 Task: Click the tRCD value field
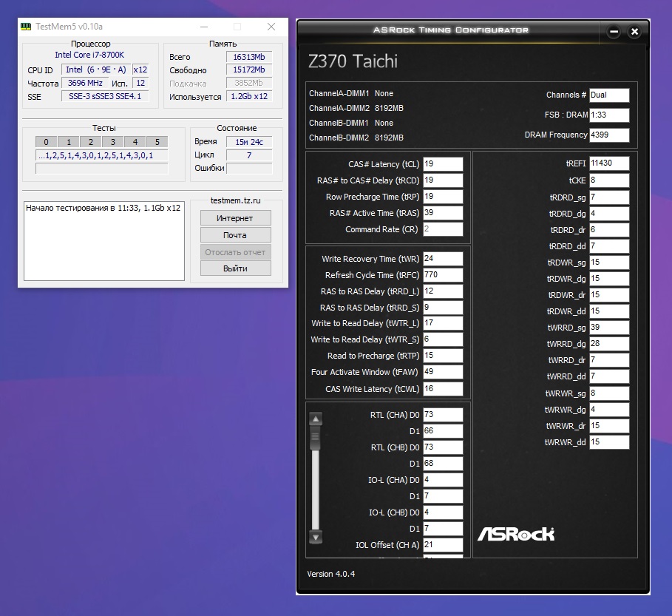click(443, 180)
